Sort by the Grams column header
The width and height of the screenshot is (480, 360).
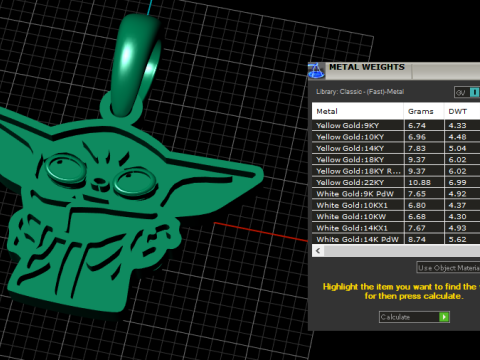(424, 111)
